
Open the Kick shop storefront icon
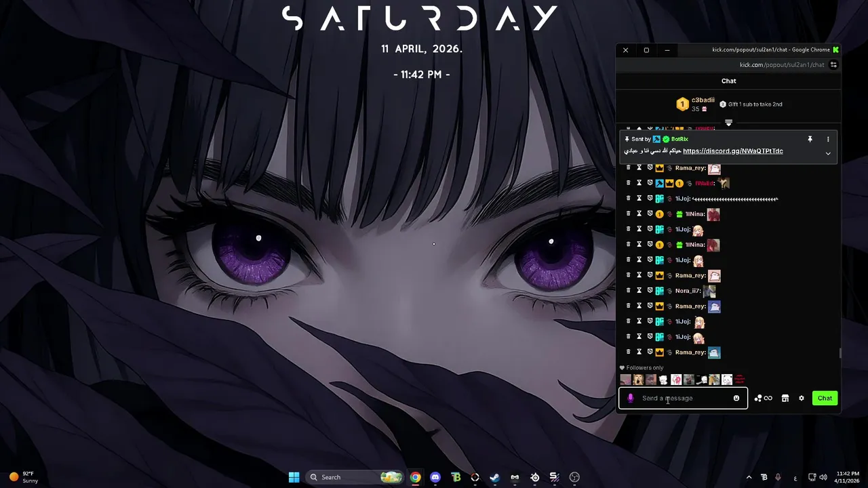(785, 399)
